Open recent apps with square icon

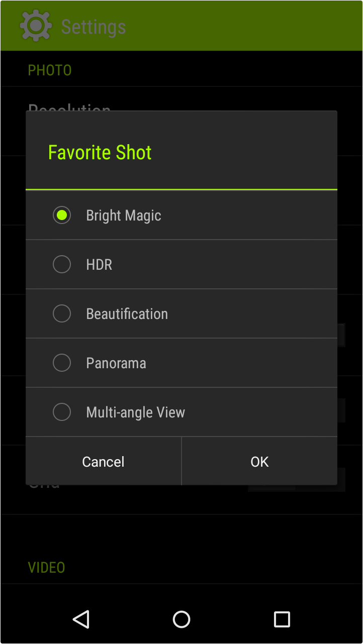tap(282, 619)
